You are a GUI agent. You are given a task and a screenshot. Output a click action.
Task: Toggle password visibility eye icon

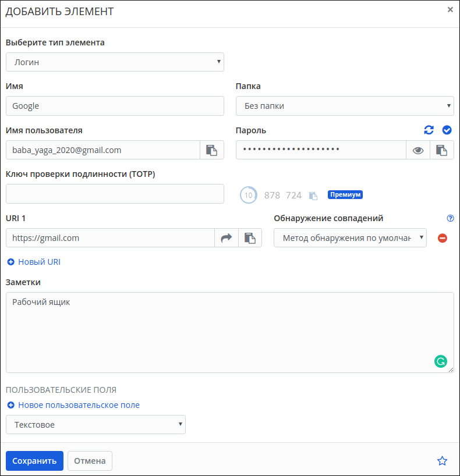[x=418, y=150]
